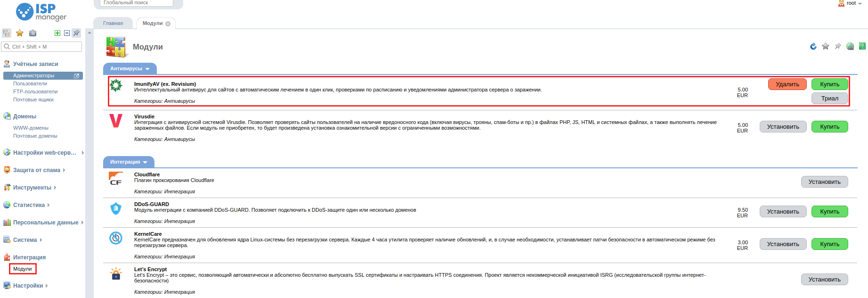The image size is (868, 298).
Task: Buy KernelCare with Купить button
Action: [829, 244]
